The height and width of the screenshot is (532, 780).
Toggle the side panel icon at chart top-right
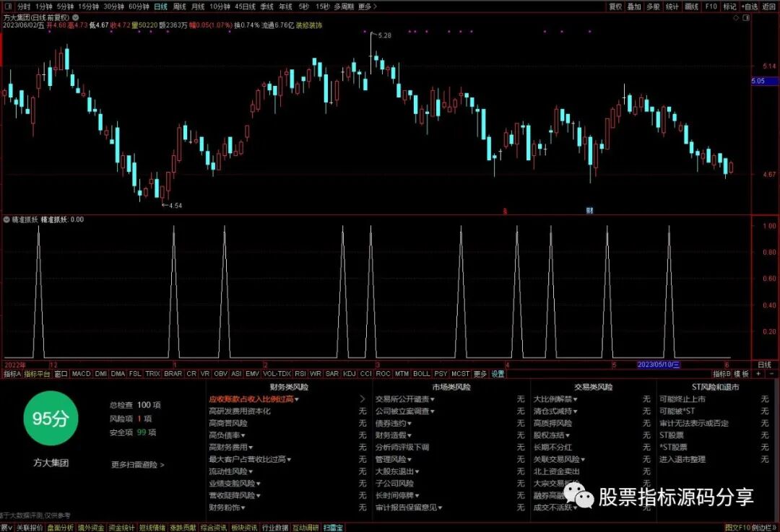(746, 17)
